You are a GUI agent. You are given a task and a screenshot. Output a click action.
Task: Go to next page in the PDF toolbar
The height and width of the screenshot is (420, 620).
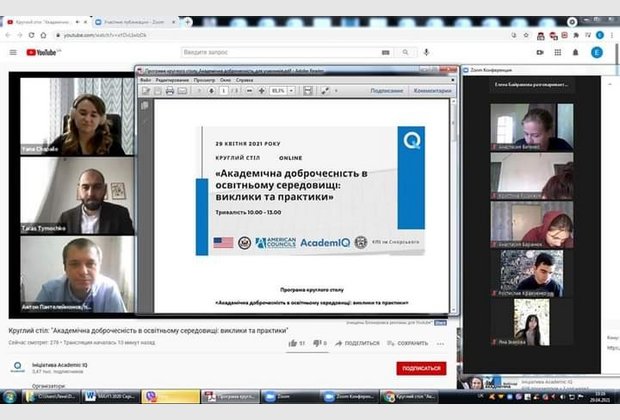coord(210,91)
